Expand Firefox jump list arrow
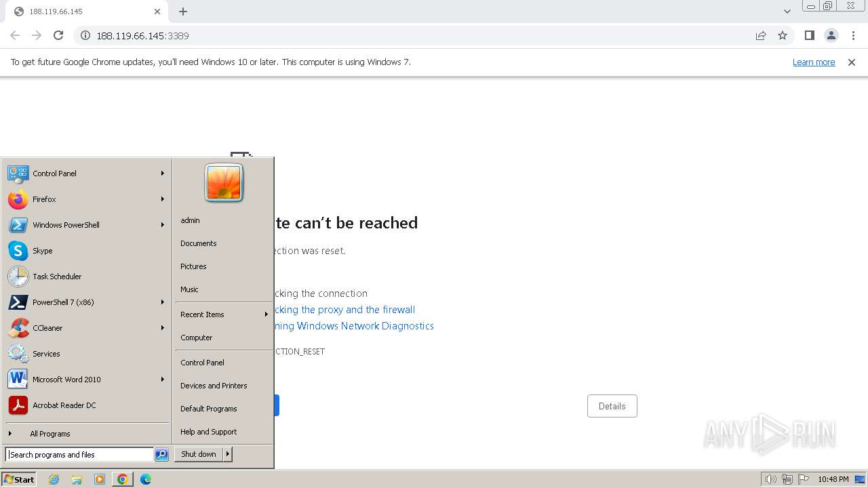This screenshot has height=488, width=868. (x=163, y=199)
